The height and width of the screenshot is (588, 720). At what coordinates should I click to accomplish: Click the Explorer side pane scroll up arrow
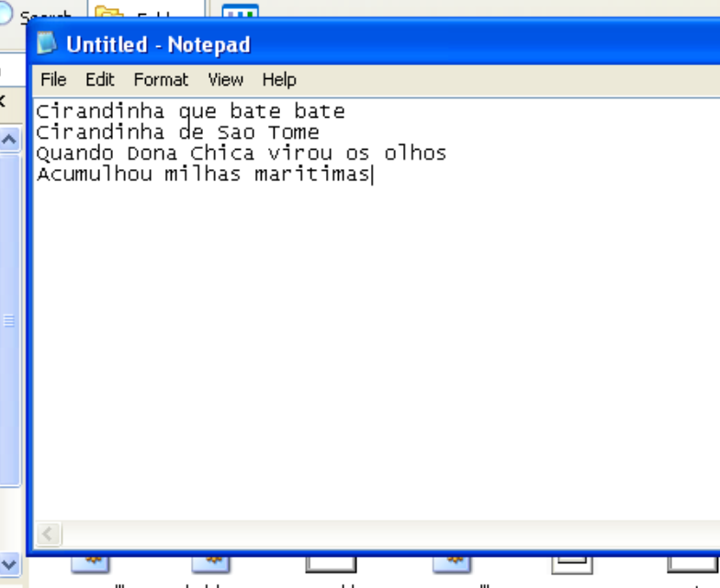[x=9, y=140]
